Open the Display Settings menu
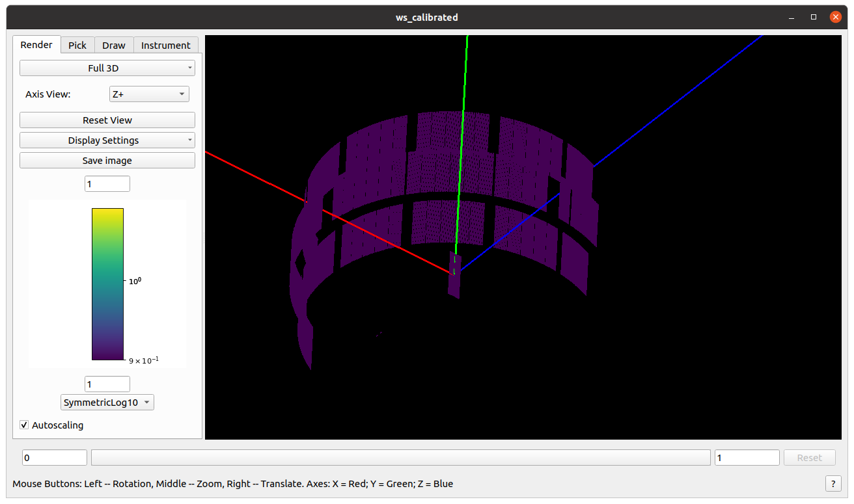The image size is (854, 504). pos(107,140)
